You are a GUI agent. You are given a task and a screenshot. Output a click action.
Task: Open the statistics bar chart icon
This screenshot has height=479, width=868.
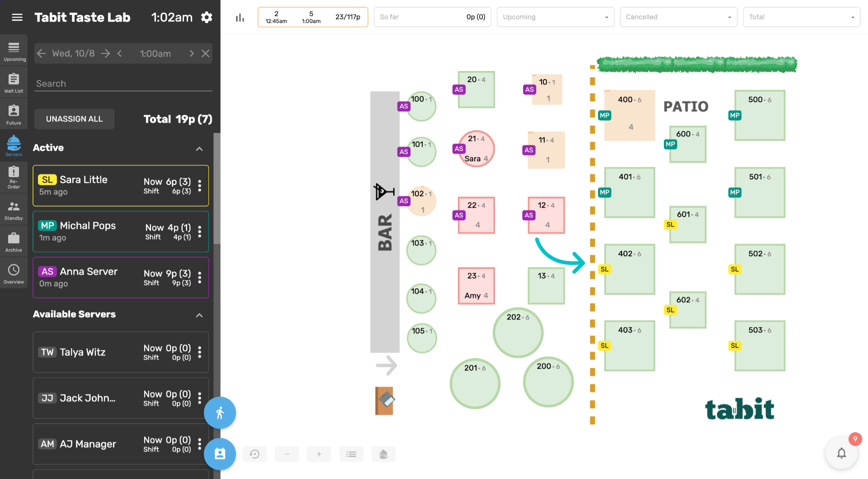(240, 17)
